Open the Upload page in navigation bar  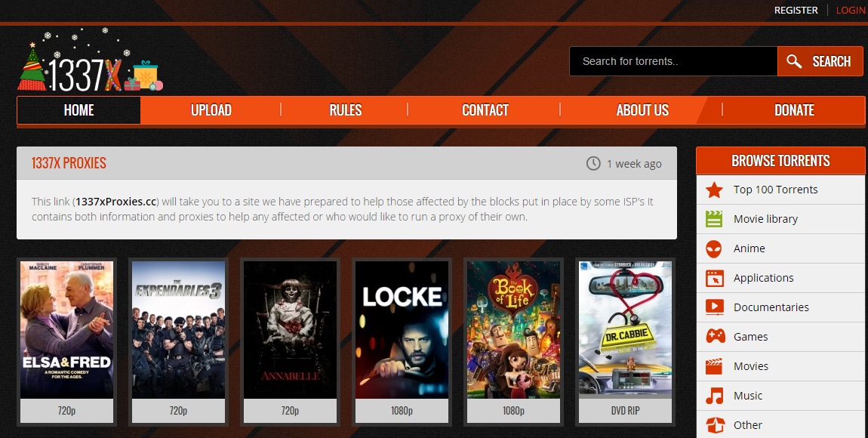tap(211, 110)
